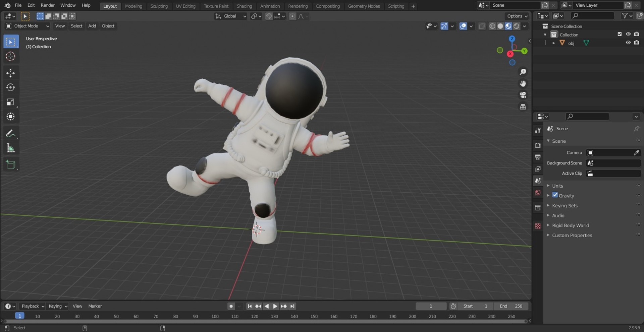
Task: Click the zoom magnifier viewport icon
Action: tap(523, 72)
